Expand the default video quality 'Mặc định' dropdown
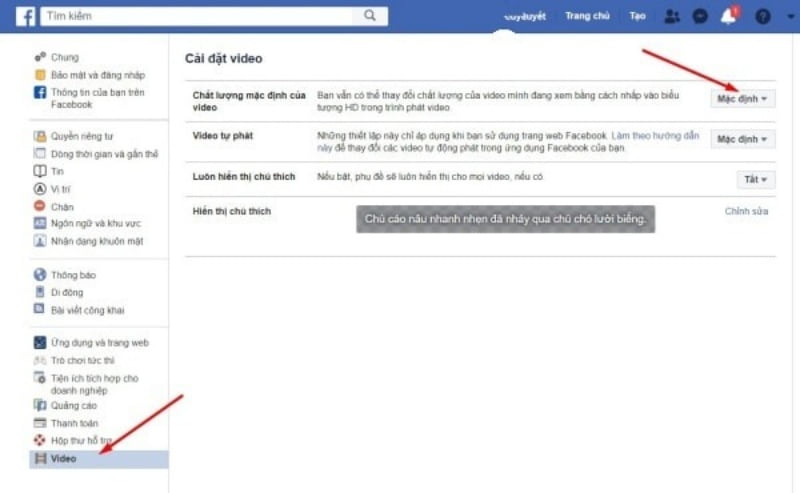The image size is (800, 493). 743,99
